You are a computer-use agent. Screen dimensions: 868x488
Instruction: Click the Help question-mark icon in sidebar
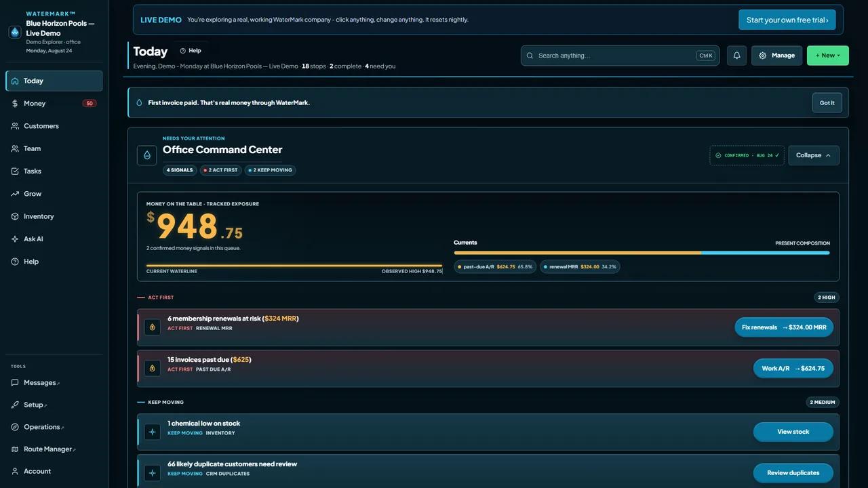click(15, 262)
